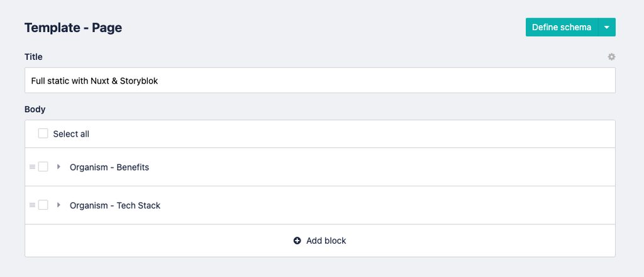Click the Title field label
This screenshot has width=644, height=277.
point(33,57)
